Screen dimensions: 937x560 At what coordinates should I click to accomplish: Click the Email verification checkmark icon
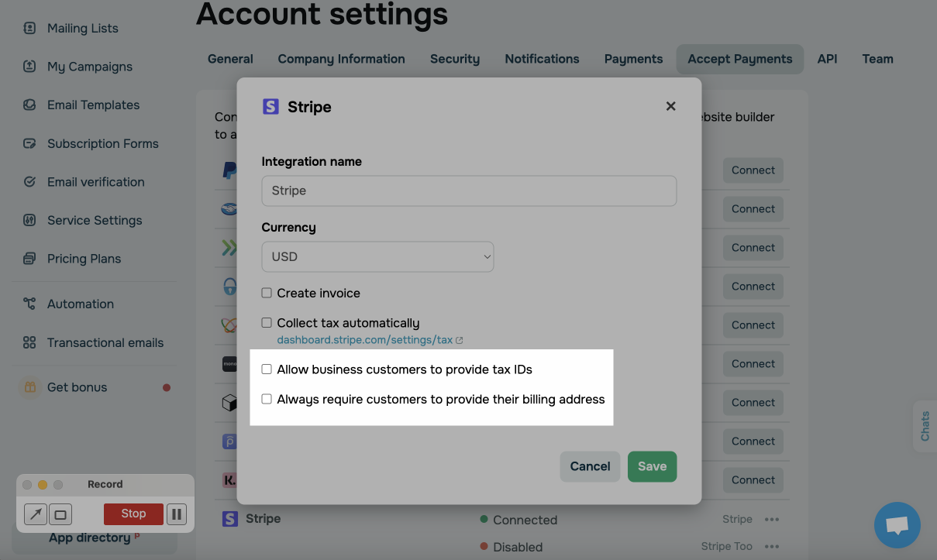point(29,182)
